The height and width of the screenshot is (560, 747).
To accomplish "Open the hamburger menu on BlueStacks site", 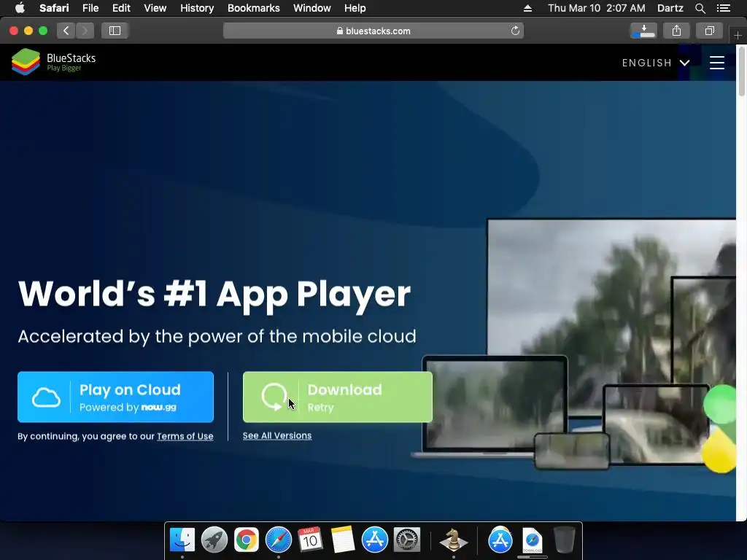I will [716, 63].
